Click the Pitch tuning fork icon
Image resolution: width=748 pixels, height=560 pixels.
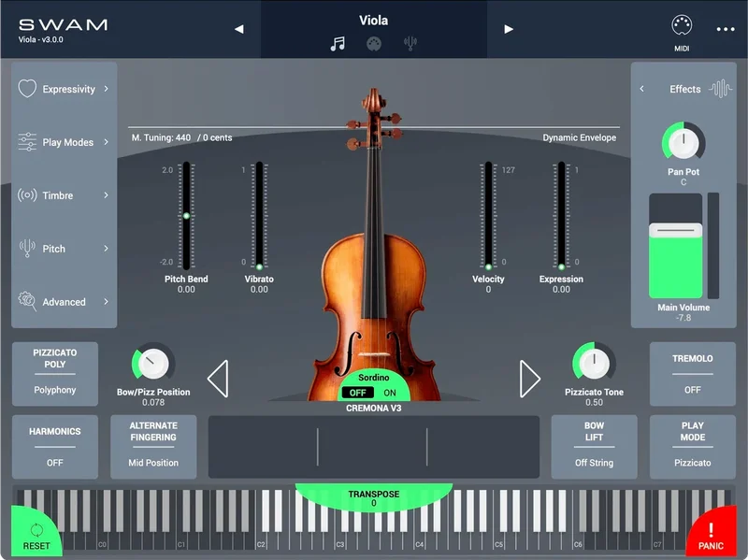[27, 248]
